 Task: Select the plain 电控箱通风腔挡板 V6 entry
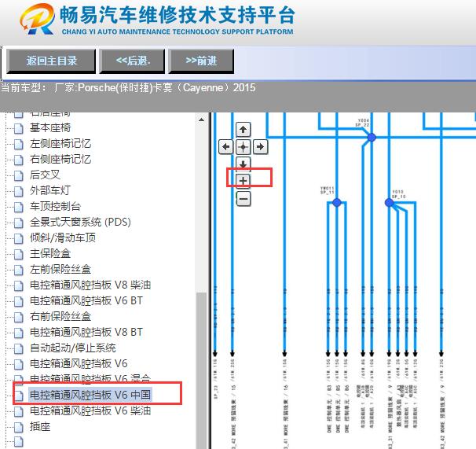point(79,363)
